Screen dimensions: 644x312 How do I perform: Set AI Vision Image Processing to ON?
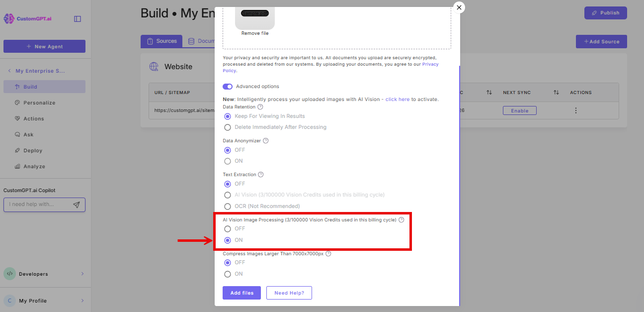(x=228, y=240)
